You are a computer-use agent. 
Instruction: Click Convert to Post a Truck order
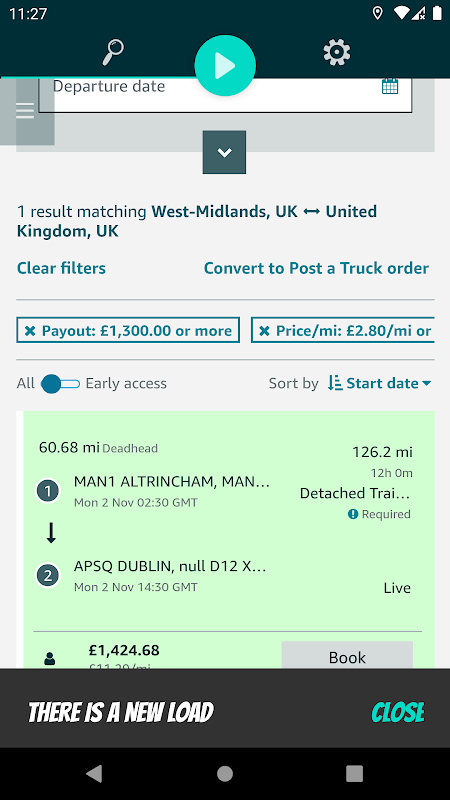[316, 268]
